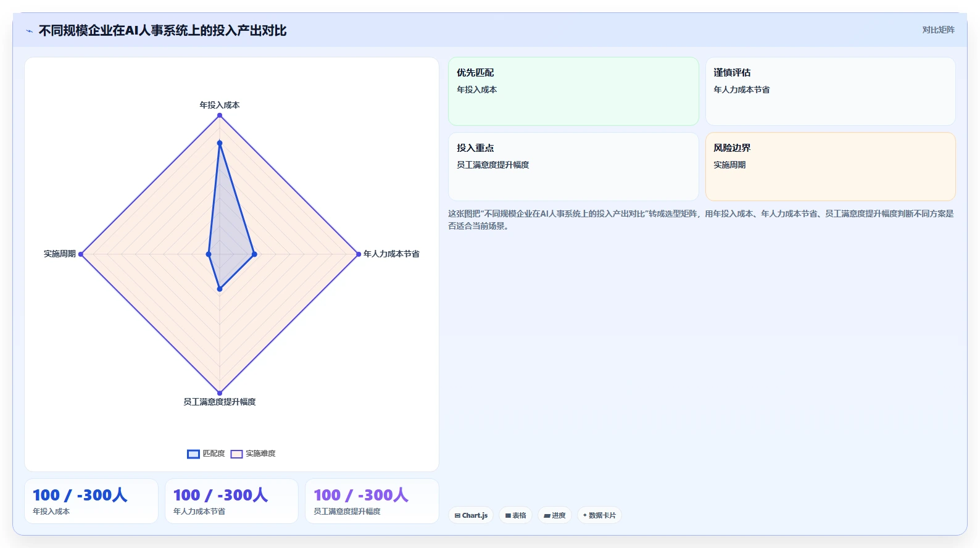Click the title 不同规模企业在AI人事系统上的投入产出对比
Screen dimensions: 980x548
tap(162, 30)
